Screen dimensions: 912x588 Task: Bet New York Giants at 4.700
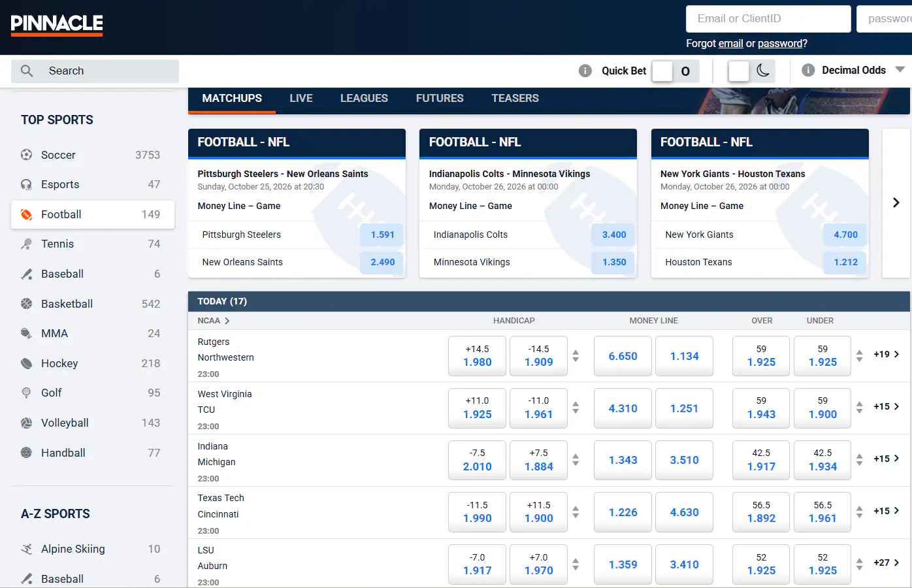click(x=845, y=235)
